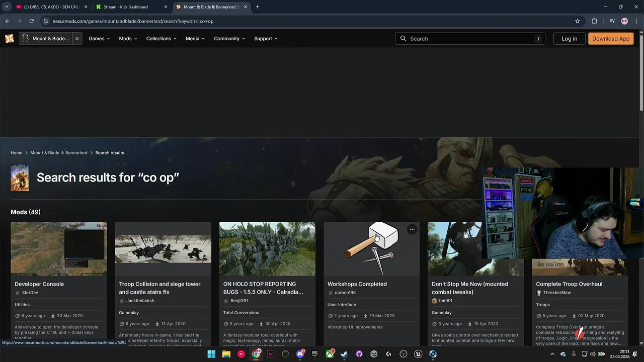Click the browser address bar URL
The width and height of the screenshot is (644, 362).
tap(133, 21)
